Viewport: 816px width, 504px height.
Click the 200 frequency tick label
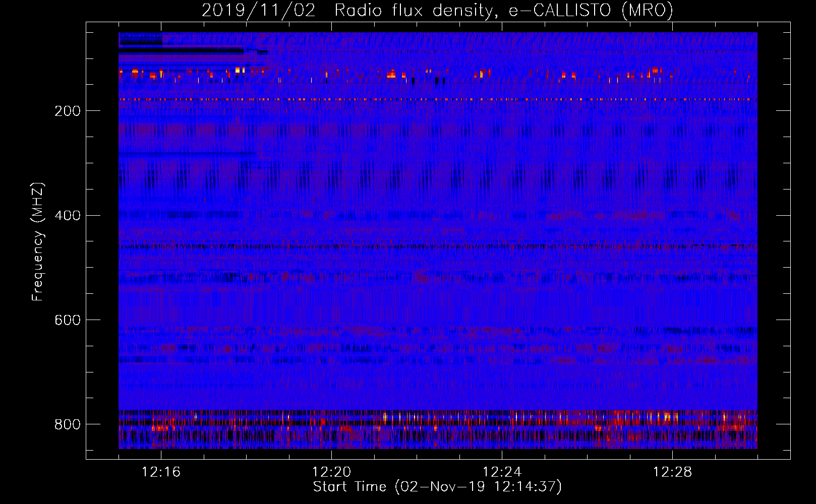(68, 111)
